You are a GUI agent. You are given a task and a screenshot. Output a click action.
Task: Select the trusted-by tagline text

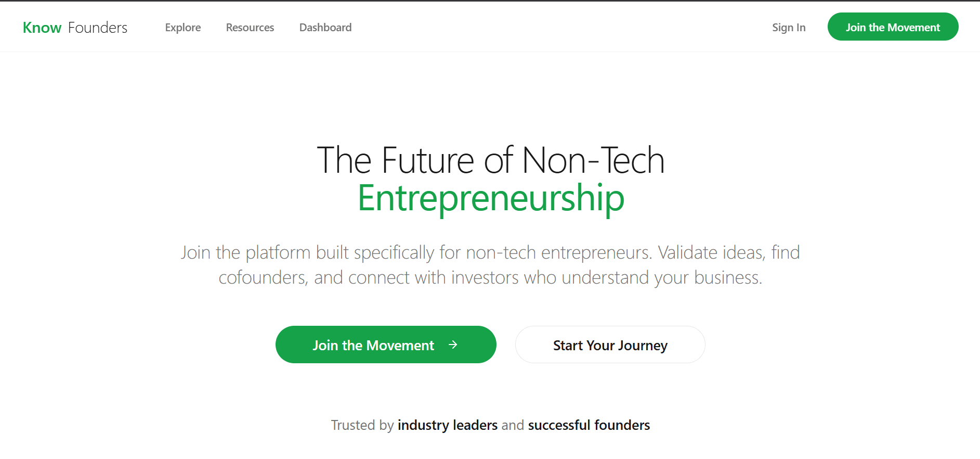pos(490,425)
